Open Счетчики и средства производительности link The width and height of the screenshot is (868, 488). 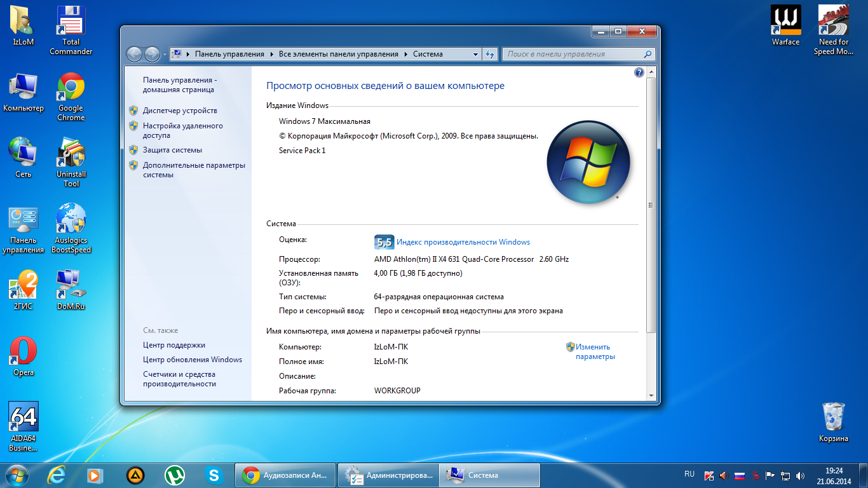179,379
